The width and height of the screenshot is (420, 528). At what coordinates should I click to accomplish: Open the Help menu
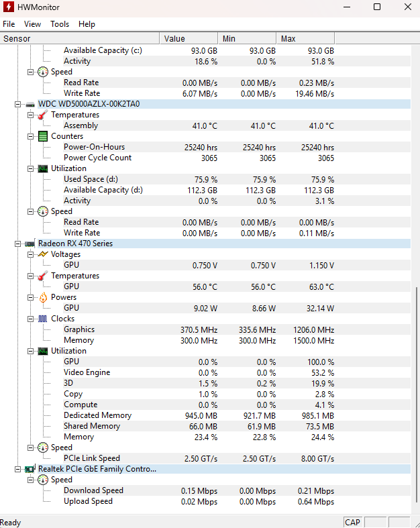pos(87,23)
